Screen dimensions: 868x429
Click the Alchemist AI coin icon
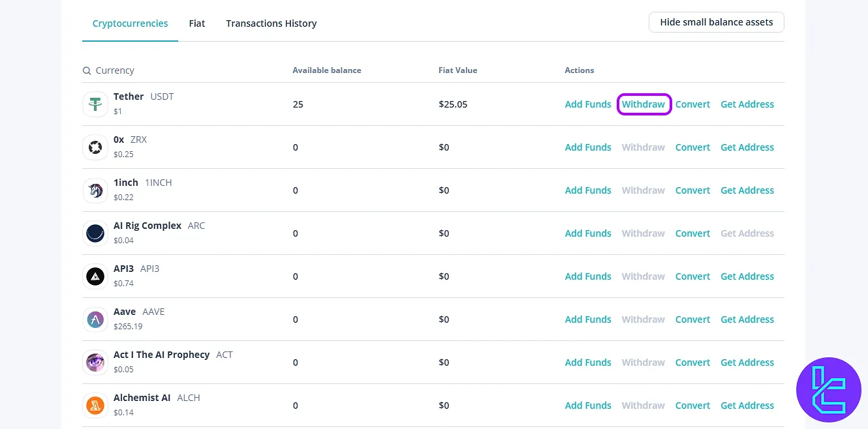pyautogui.click(x=95, y=406)
